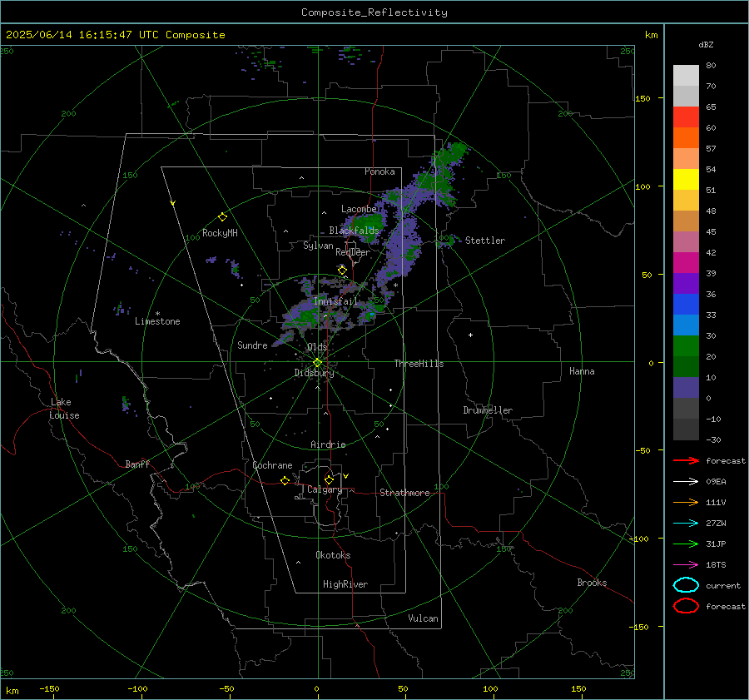
Task: Click the RedDeer label
Action: click(353, 252)
